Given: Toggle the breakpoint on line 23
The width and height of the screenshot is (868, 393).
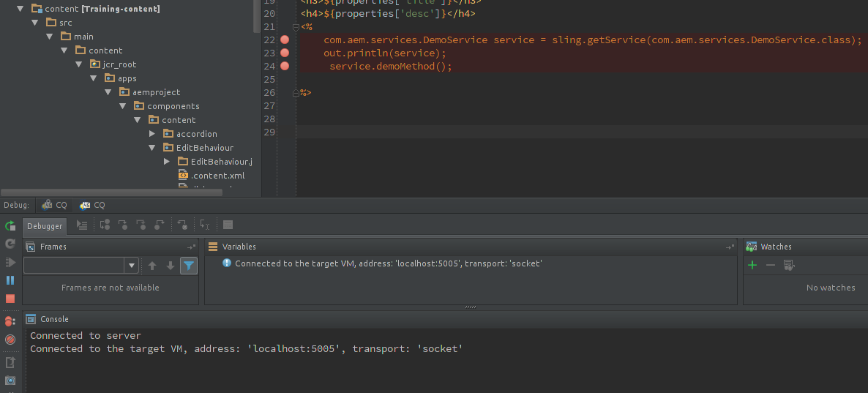Looking at the screenshot, I should tap(285, 53).
